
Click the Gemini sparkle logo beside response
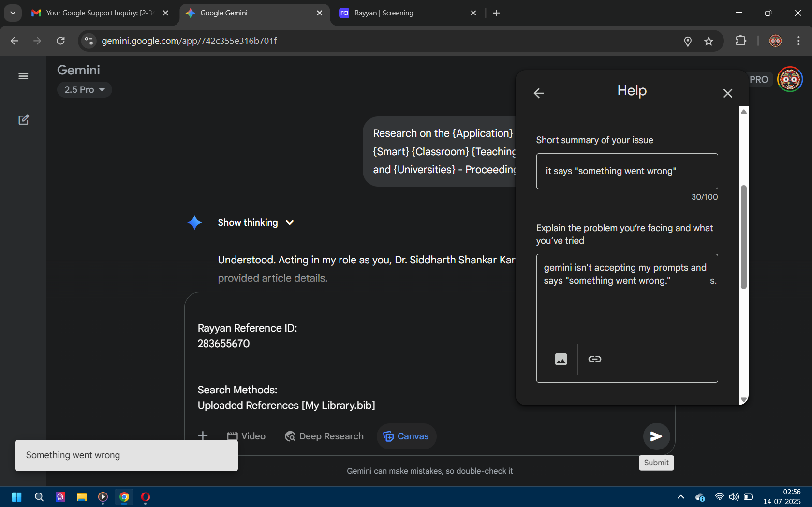pos(194,223)
